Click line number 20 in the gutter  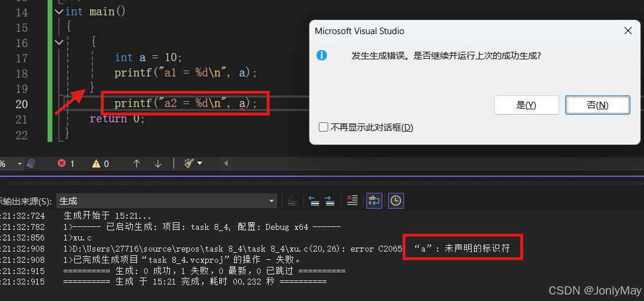[21, 104]
